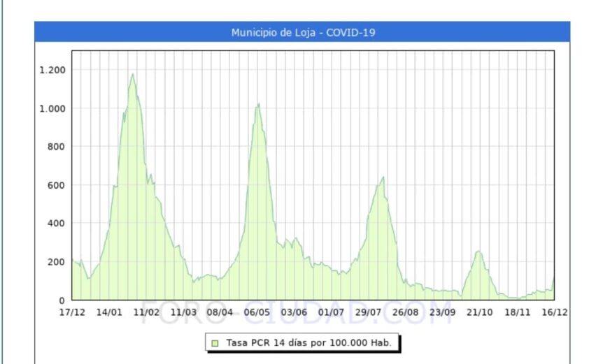This screenshot has width=589, height=364.
Task: Select the 01/07 date label
Action: [x=332, y=312]
